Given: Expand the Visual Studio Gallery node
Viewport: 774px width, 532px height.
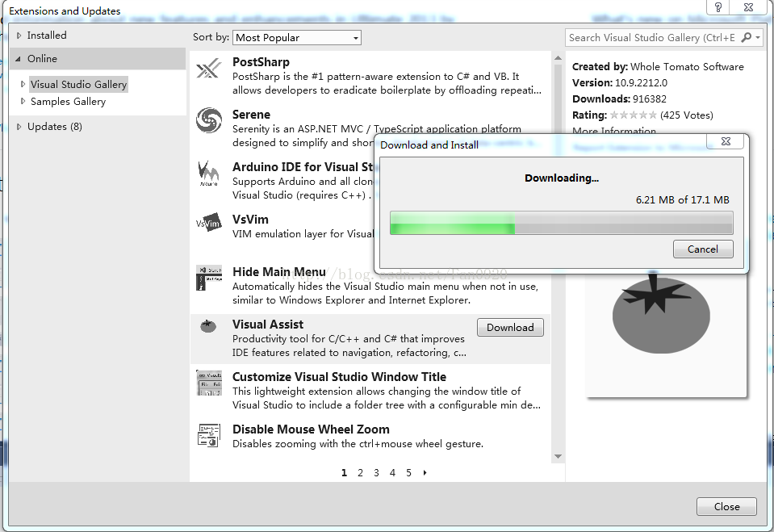Looking at the screenshot, I should tap(23, 84).
